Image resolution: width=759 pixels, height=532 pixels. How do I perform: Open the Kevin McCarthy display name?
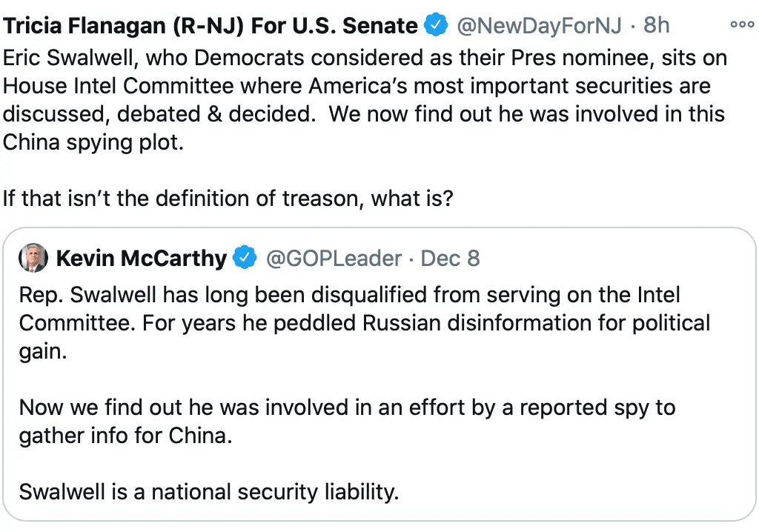pos(141,258)
